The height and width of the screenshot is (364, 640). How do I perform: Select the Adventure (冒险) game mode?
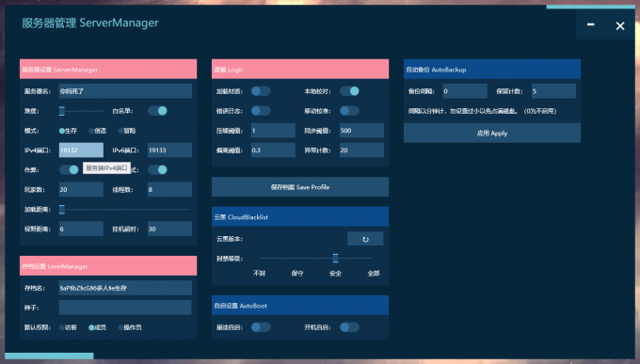[x=127, y=131]
